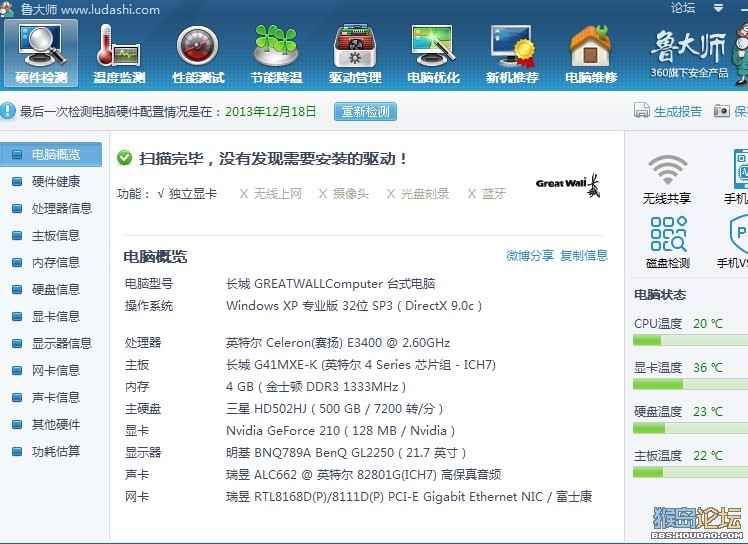Click the 鲁大师 app logo in title bar
748x544 pixels.
point(7,9)
